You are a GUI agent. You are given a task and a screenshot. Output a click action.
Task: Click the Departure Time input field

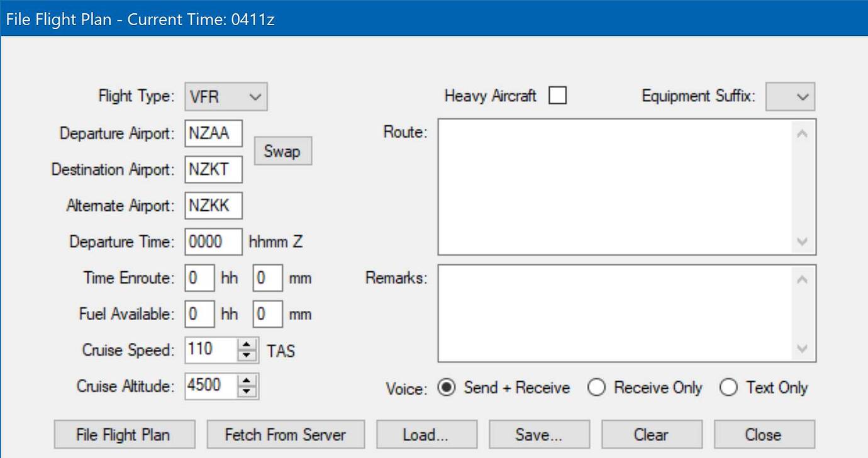click(213, 241)
